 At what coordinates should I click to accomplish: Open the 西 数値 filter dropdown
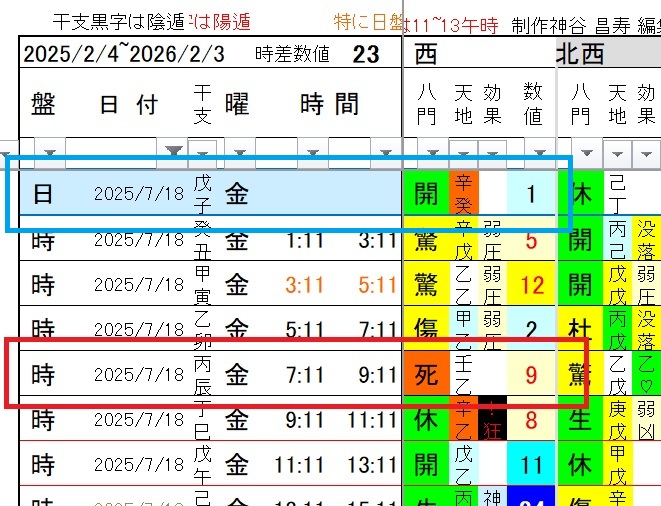point(540,152)
